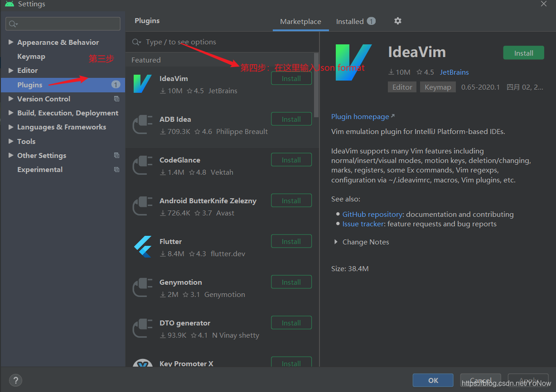Expand the Version Control node

11,99
